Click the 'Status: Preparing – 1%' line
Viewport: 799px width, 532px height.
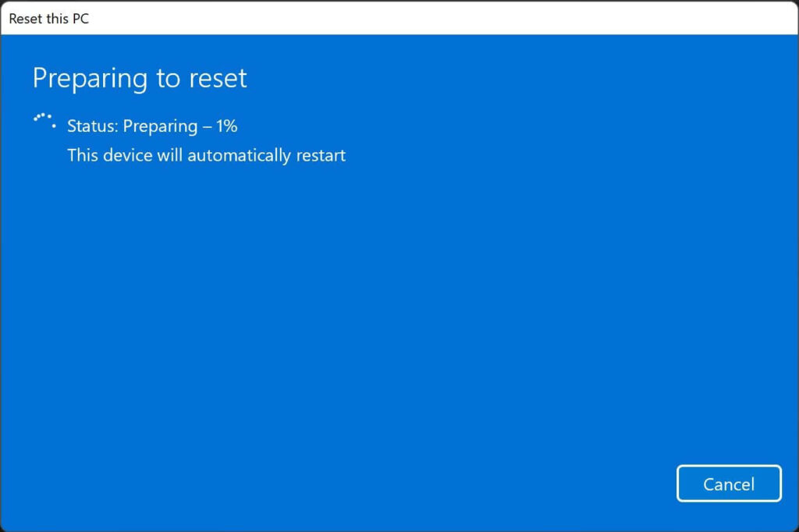tap(152, 126)
